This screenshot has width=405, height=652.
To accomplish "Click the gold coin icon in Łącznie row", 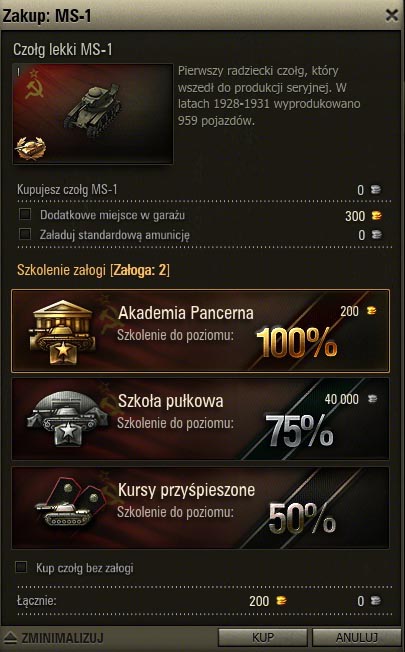I will click(x=282, y=600).
